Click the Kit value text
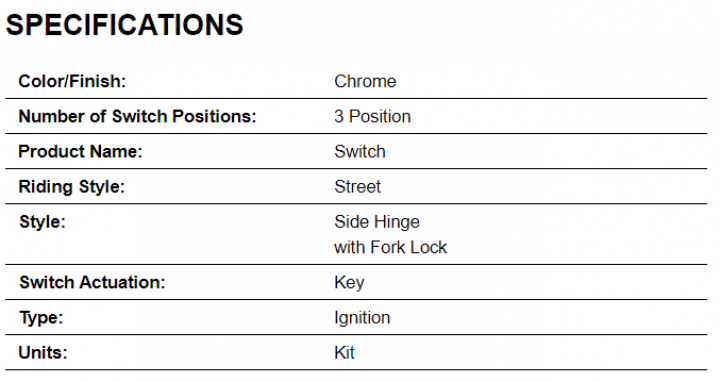 point(344,353)
